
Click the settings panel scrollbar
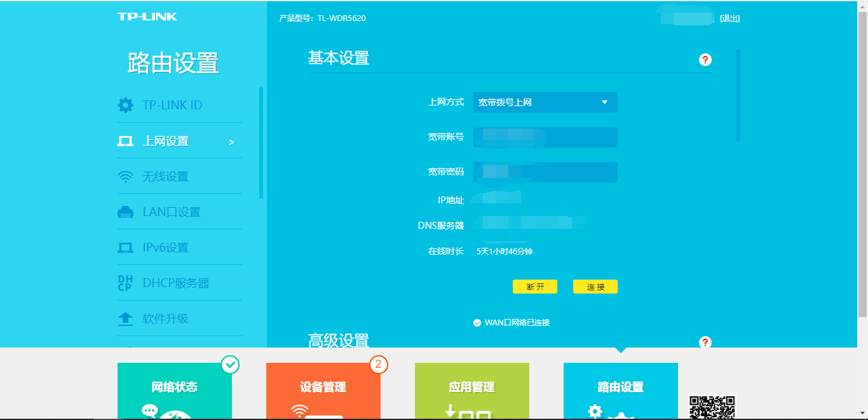pos(738,95)
